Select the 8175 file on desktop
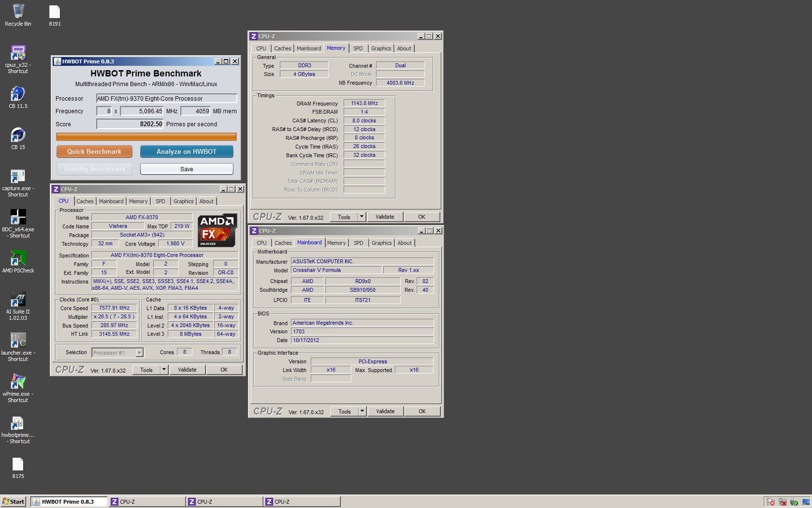Image resolution: width=812 pixels, height=508 pixels. pyautogui.click(x=18, y=467)
